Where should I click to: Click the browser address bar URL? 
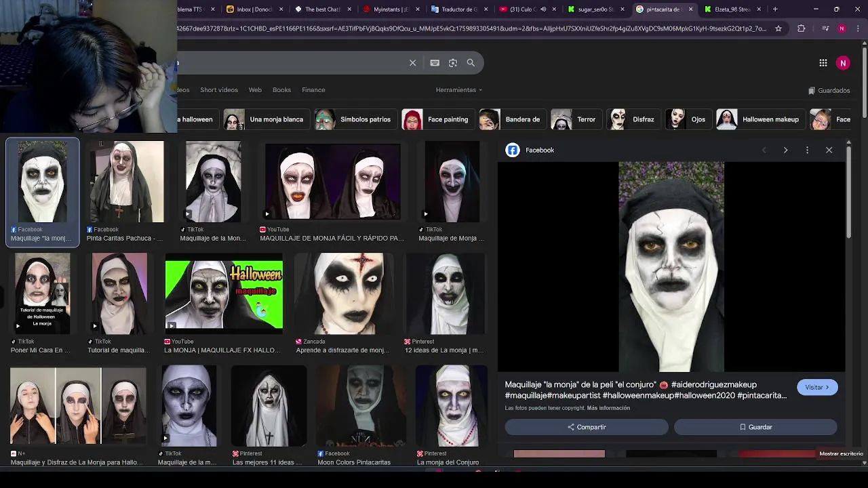pyautogui.click(x=472, y=28)
